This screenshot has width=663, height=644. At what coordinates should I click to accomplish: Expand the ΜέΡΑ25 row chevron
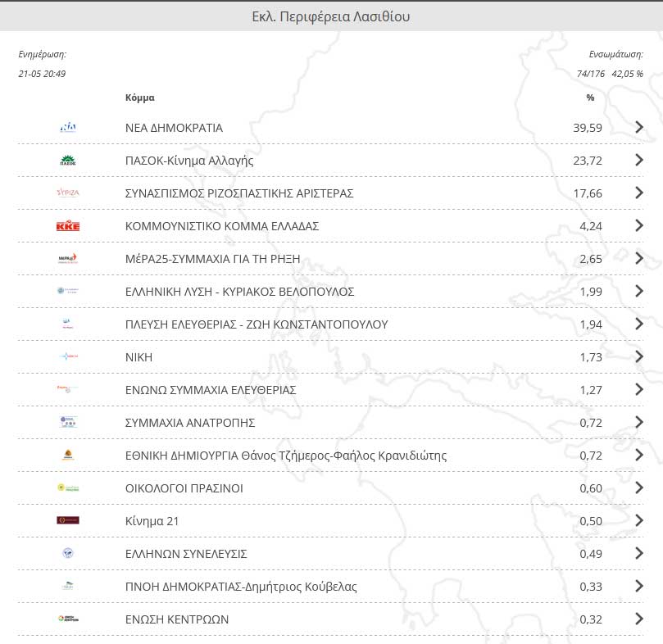click(639, 258)
